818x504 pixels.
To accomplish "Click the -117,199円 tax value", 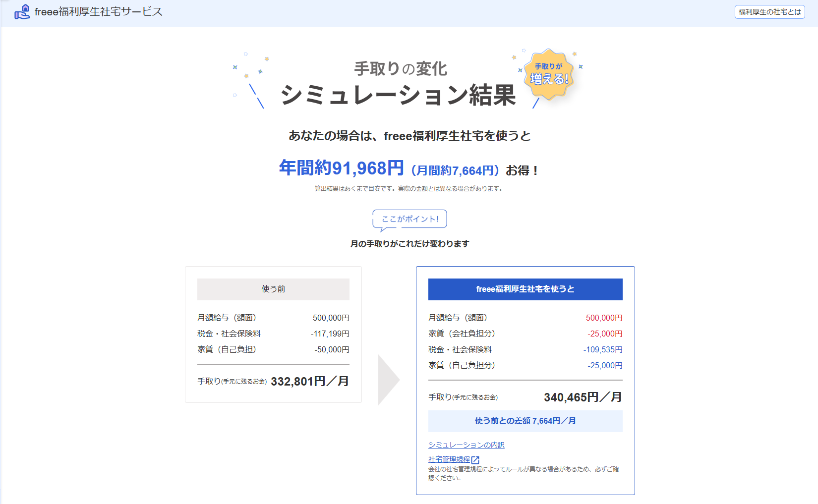I will [x=330, y=334].
